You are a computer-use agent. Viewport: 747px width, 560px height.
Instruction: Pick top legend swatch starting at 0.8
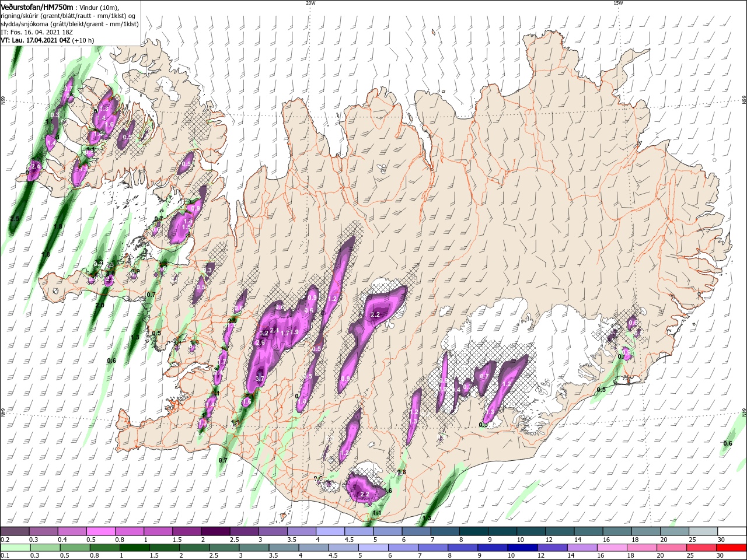pyautogui.click(x=129, y=531)
